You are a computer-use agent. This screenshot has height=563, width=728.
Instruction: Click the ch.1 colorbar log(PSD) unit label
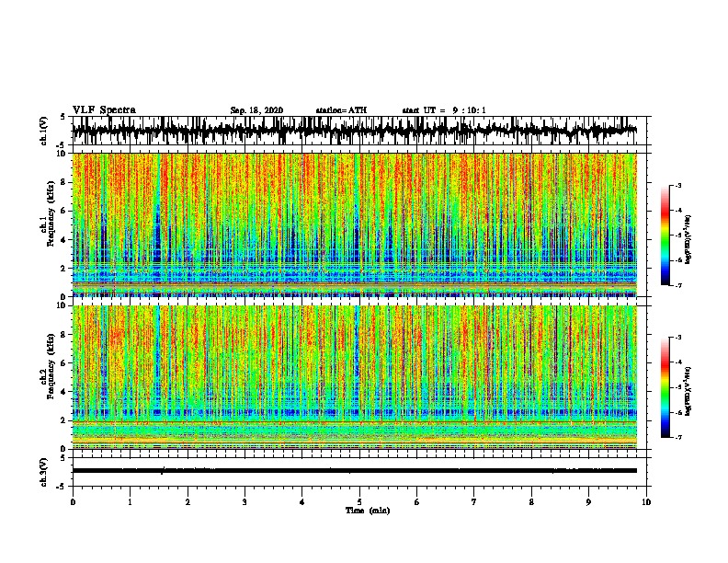click(x=688, y=239)
